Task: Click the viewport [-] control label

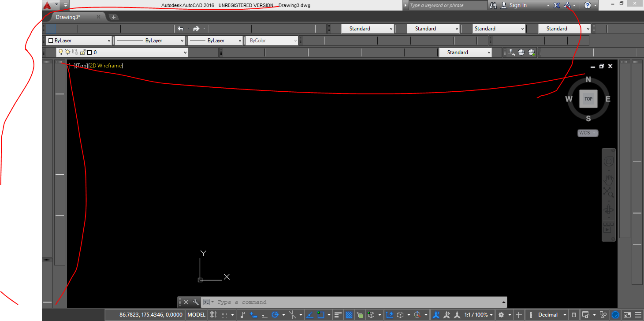Action: click(71, 66)
